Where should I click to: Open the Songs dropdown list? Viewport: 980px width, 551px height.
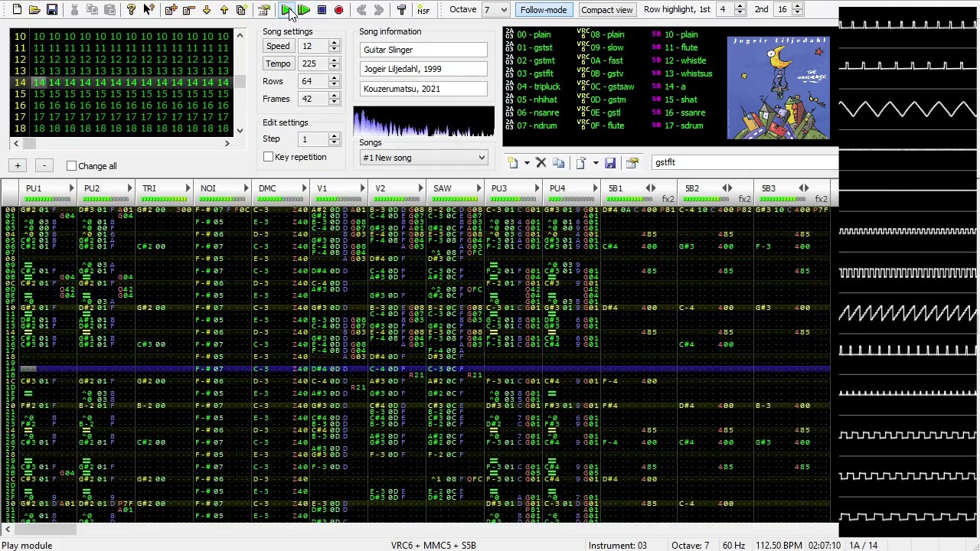[x=423, y=158]
